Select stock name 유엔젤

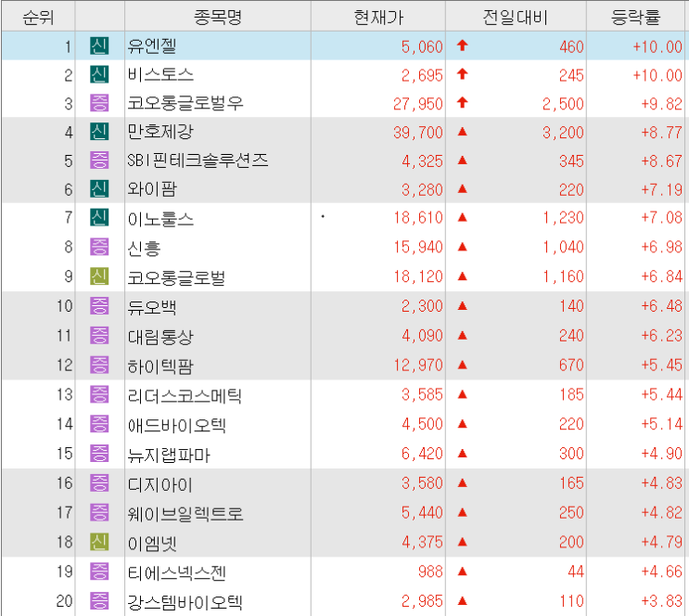pos(152,45)
